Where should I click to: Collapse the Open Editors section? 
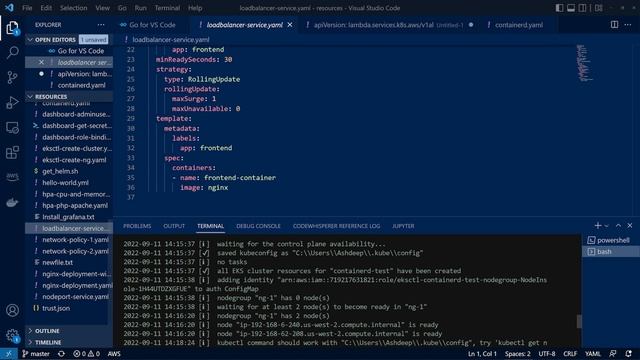(30, 40)
